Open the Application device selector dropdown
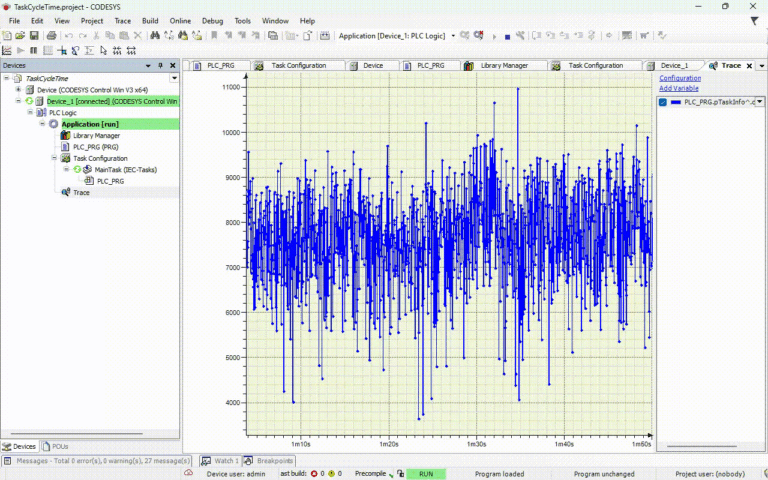 click(x=453, y=36)
